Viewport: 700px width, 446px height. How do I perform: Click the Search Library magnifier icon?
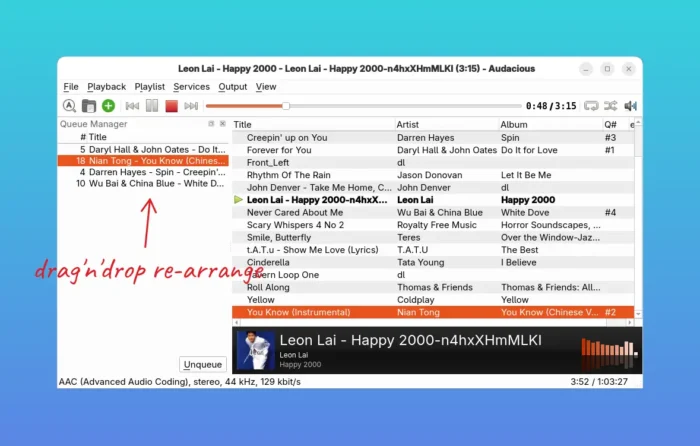pos(69,106)
